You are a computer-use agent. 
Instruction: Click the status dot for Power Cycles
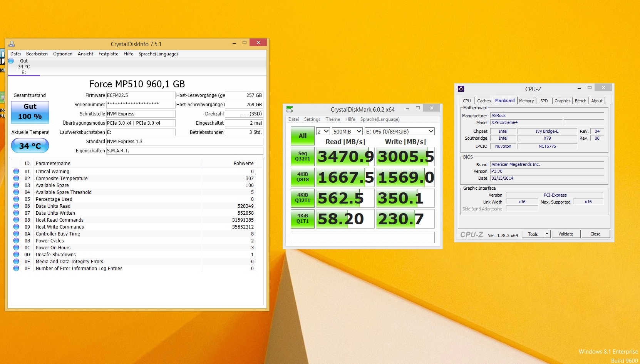16,240
